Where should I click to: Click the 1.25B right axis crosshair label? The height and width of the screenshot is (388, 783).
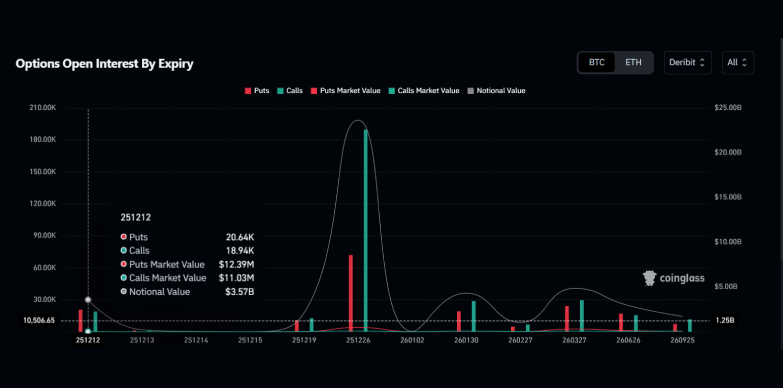(725, 320)
